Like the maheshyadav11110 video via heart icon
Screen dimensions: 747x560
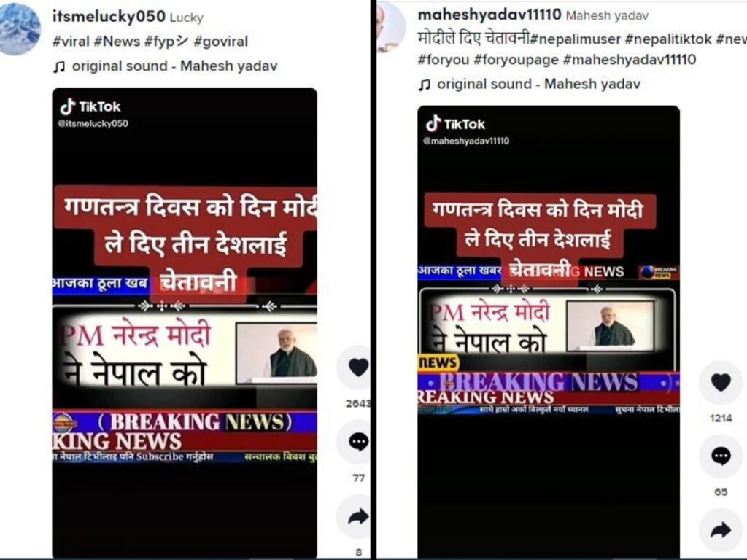click(720, 382)
